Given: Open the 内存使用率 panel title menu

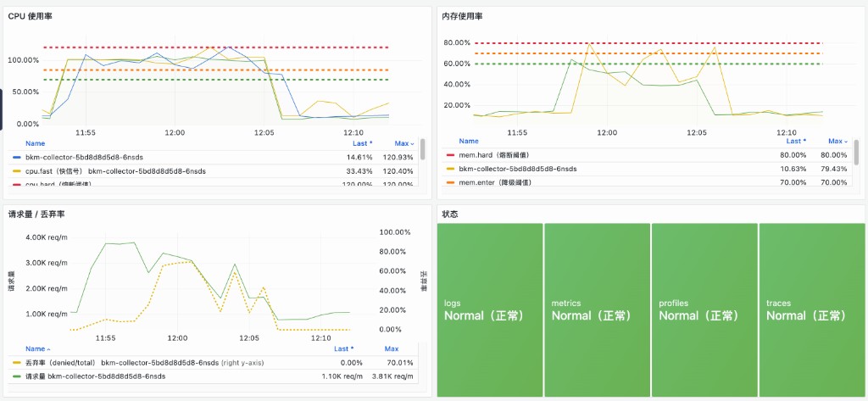Looking at the screenshot, I should (462, 17).
